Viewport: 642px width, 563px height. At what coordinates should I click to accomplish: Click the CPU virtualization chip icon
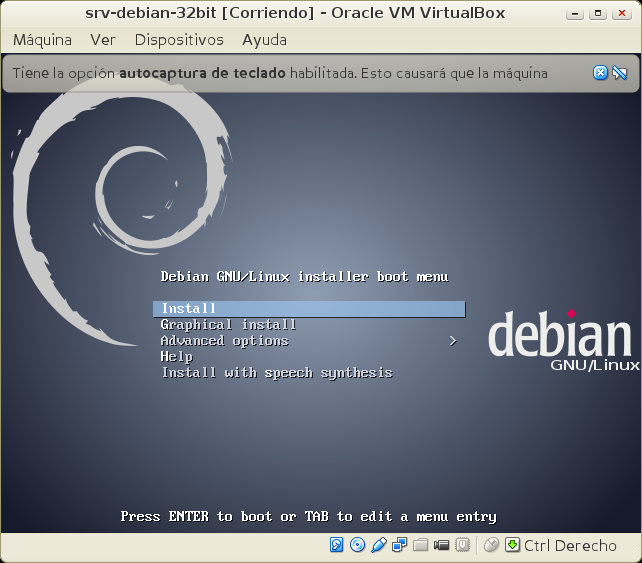(463, 545)
